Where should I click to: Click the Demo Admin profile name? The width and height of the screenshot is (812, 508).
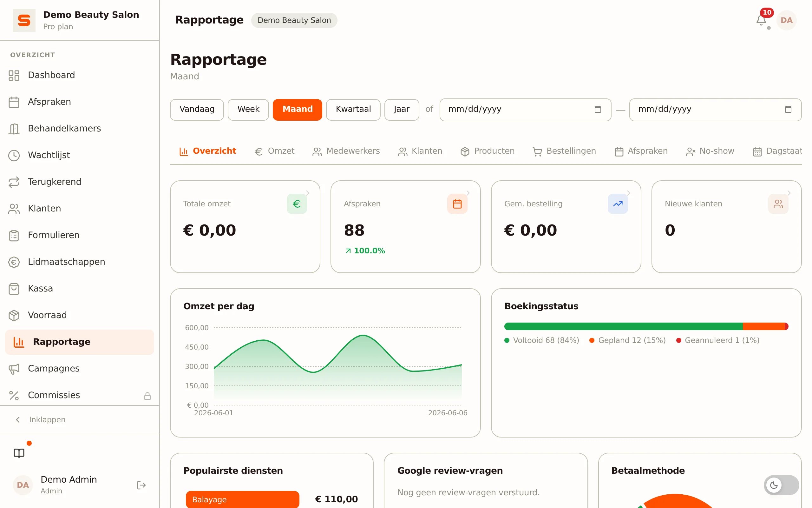click(x=69, y=479)
